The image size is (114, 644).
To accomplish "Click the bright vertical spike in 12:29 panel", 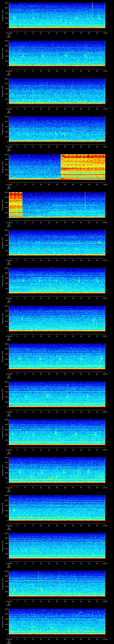I will (x=59, y=584).
